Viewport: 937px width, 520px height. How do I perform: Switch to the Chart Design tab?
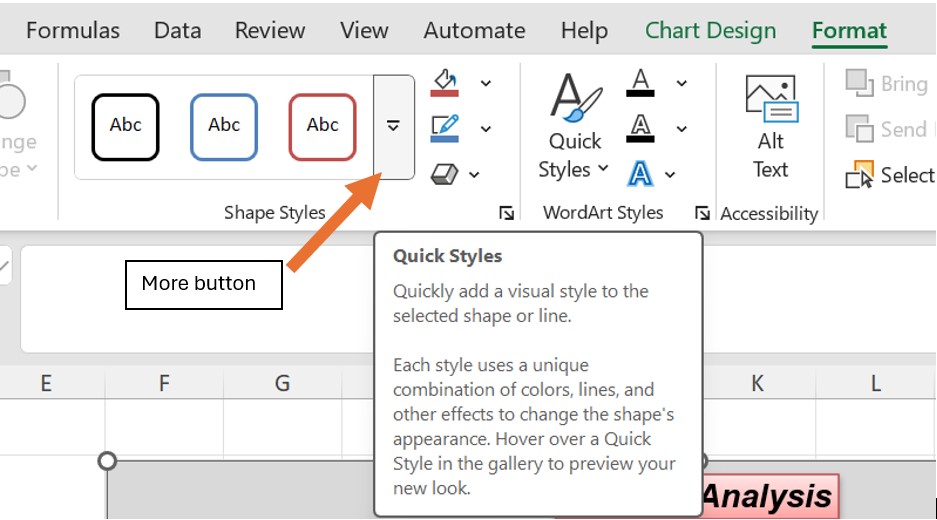pyautogui.click(x=711, y=30)
